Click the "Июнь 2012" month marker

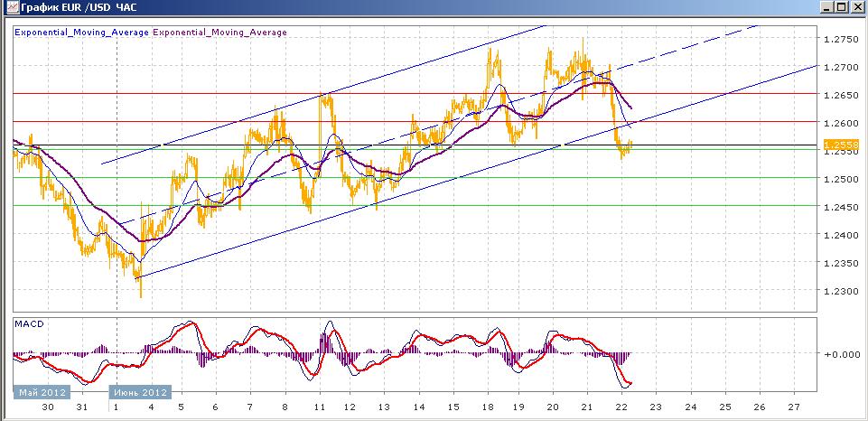pyautogui.click(x=140, y=392)
